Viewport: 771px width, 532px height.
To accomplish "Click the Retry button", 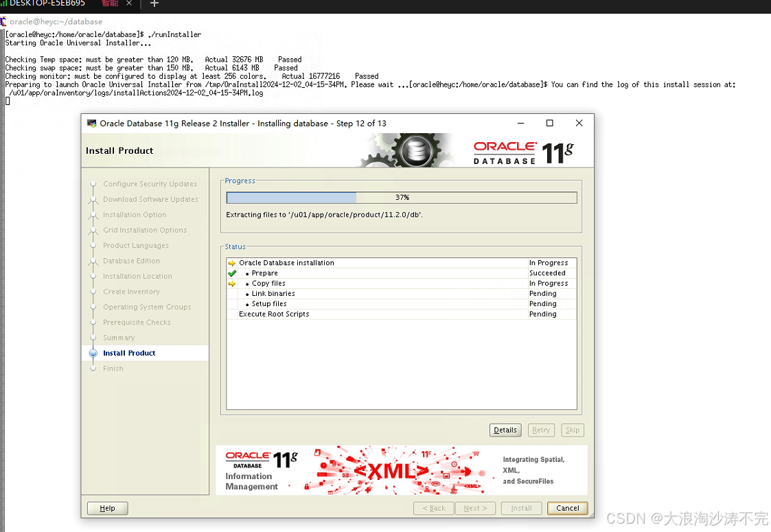I will point(541,430).
